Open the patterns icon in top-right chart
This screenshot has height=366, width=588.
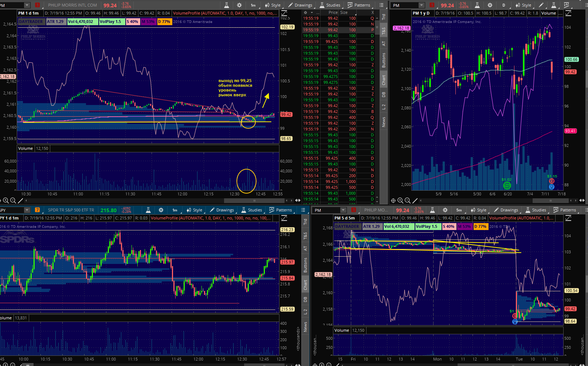pyautogui.click(x=566, y=5)
